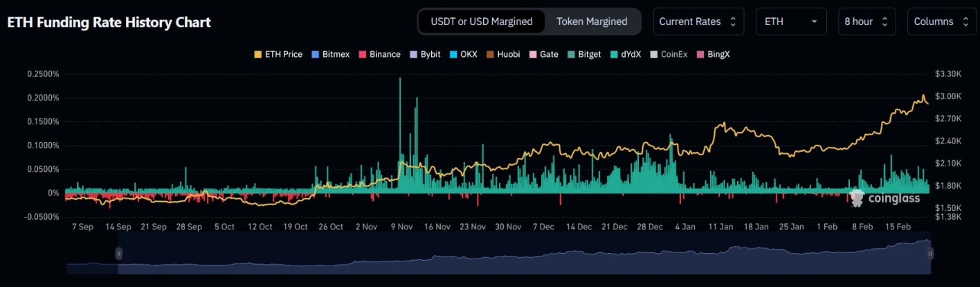The width and height of the screenshot is (980, 287).
Task: Open the 8 hour interval dropdown
Action: pyautogui.click(x=866, y=21)
